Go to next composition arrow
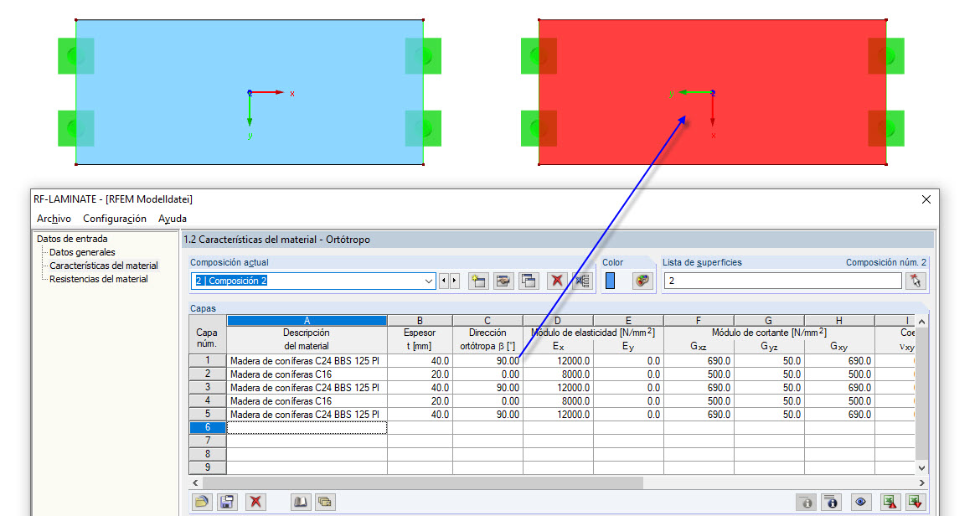 [x=454, y=281]
